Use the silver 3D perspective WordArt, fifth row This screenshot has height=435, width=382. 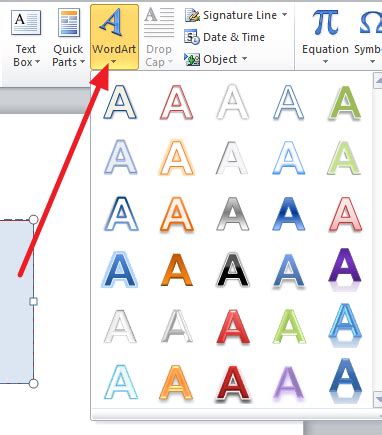tap(176, 326)
